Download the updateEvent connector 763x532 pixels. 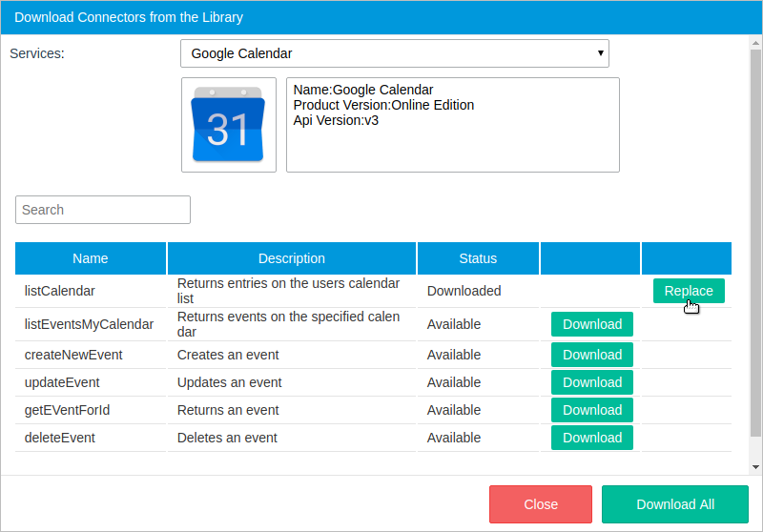click(x=591, y=382)
